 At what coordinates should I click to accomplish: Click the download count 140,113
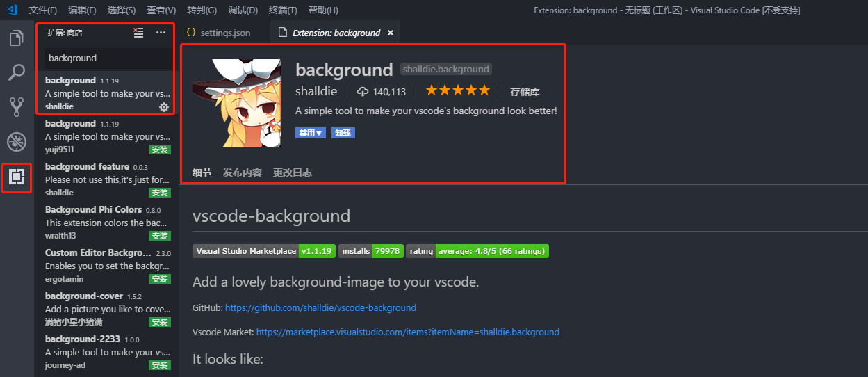pos(382,91)
